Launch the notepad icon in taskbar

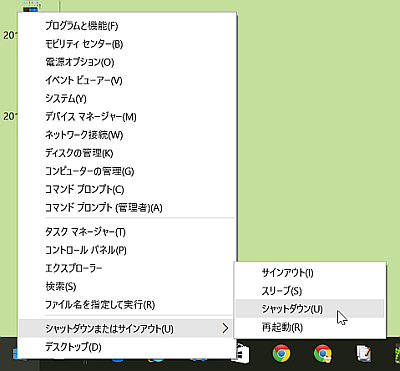tap(364, 354)
